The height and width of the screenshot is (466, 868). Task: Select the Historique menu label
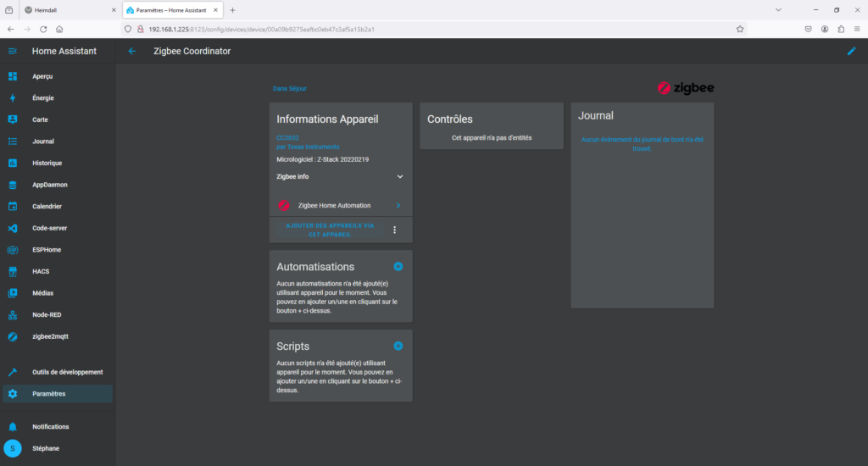[x=47, y=163]
